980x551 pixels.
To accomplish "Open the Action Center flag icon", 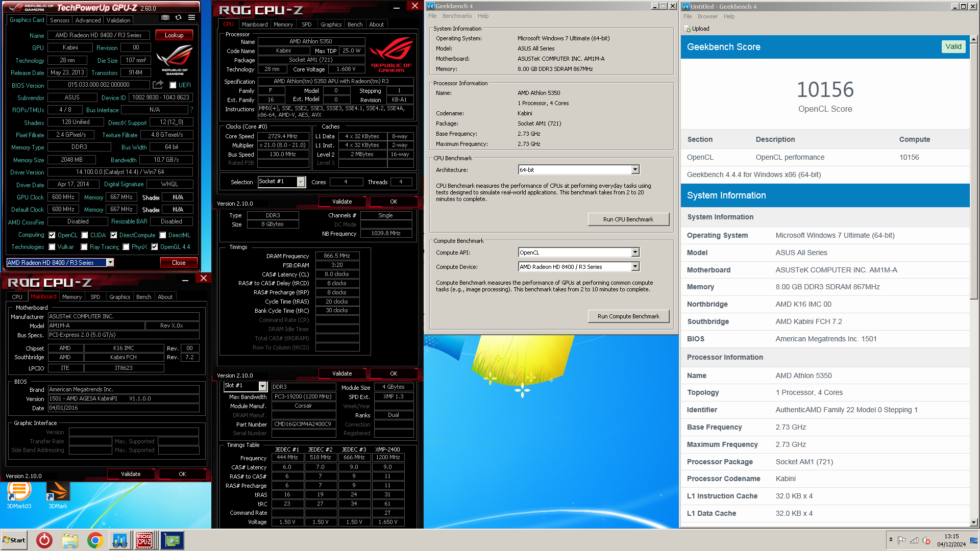I will 902,540.
